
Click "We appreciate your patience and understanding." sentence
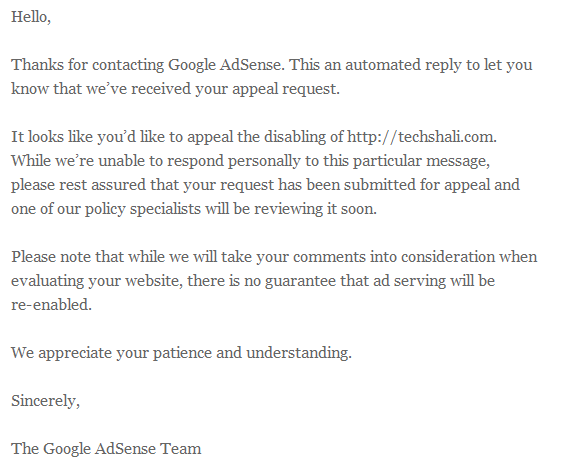point(181,353)
